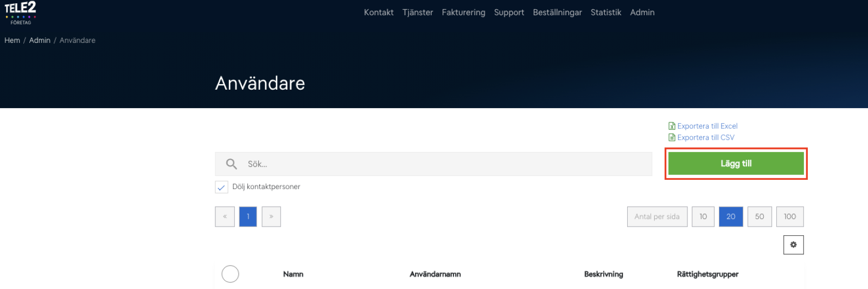The width and height of the screenshot is (868, 289).
Task: Open the Beställningar menu
Action: (x=557, y=12)
